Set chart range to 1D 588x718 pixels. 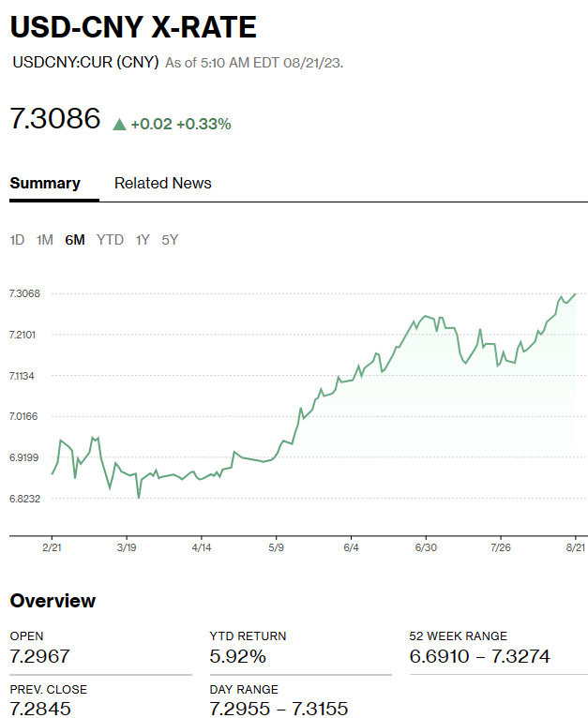coord(17,240)
